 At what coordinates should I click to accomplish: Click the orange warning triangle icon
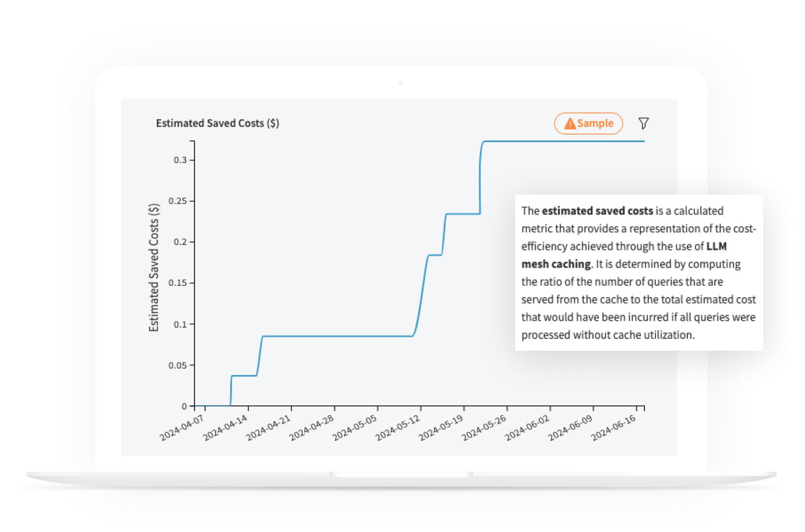(x=570, y=123)
